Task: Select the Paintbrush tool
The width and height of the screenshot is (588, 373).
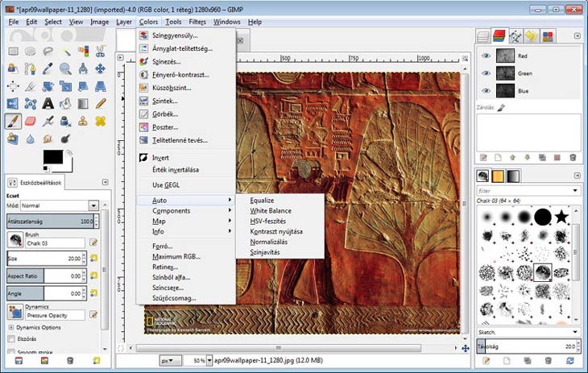Action: (14, 121)
